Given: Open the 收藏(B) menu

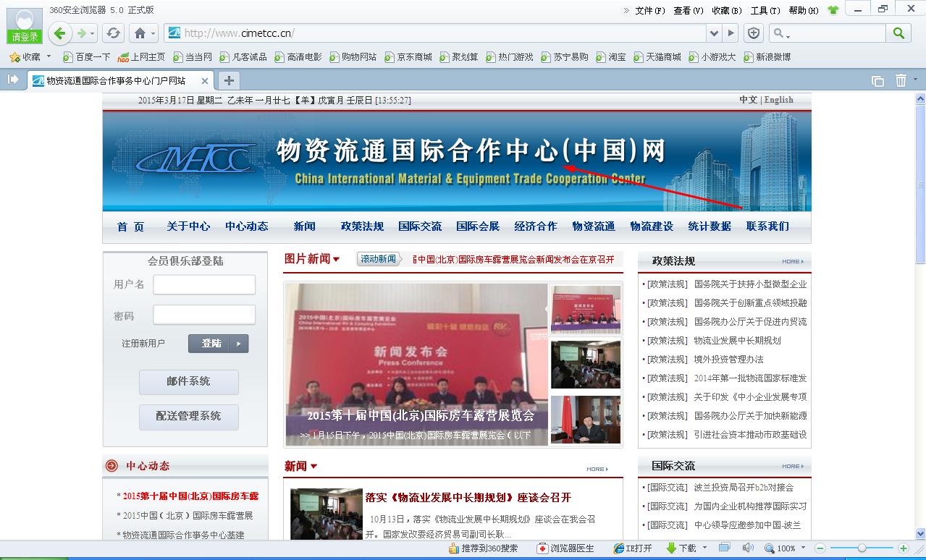Looking at the screenshot, I should pos(726,10).
